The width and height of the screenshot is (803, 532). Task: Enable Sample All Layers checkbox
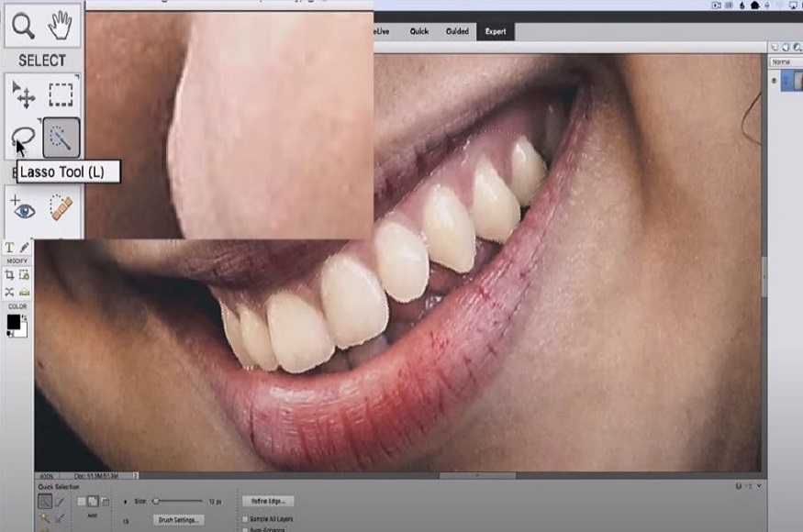(x=245, y=519)
